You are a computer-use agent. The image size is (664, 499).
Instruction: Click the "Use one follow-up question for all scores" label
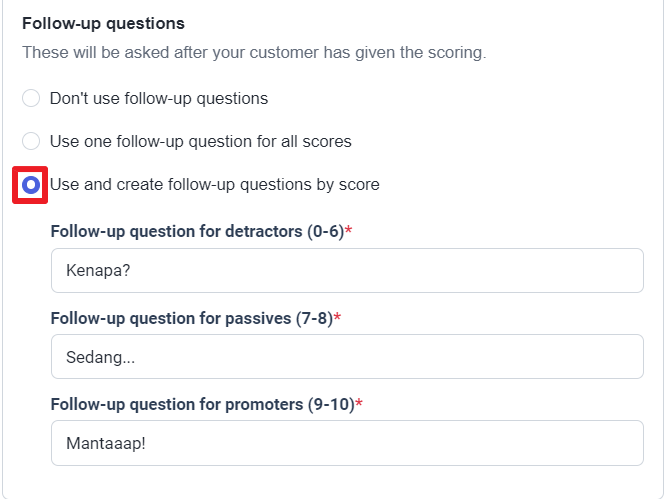[200, 141]
